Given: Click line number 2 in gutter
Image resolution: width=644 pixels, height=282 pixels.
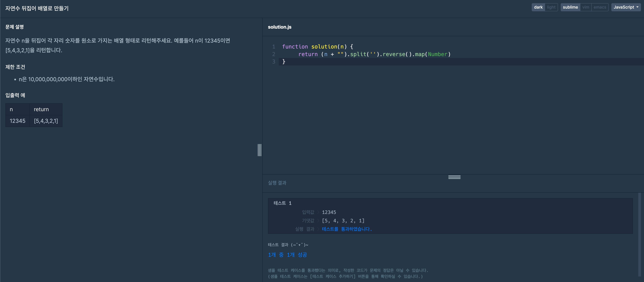Looking at the screenshot, I should coord(274,54).
